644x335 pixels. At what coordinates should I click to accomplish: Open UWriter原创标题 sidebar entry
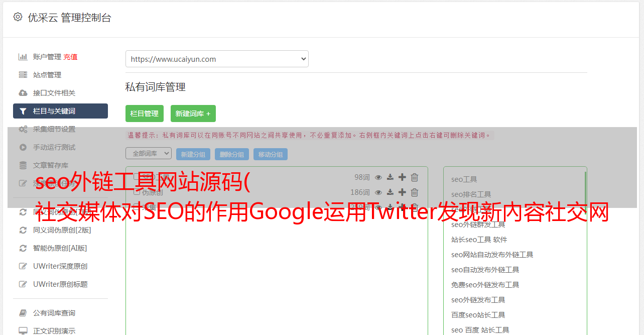tap(60, 284)
